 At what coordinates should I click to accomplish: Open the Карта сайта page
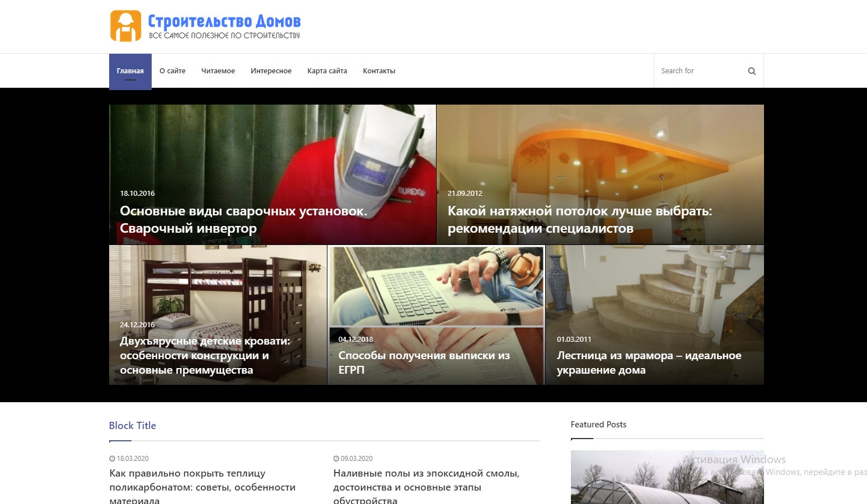click(x=327, y=71)
